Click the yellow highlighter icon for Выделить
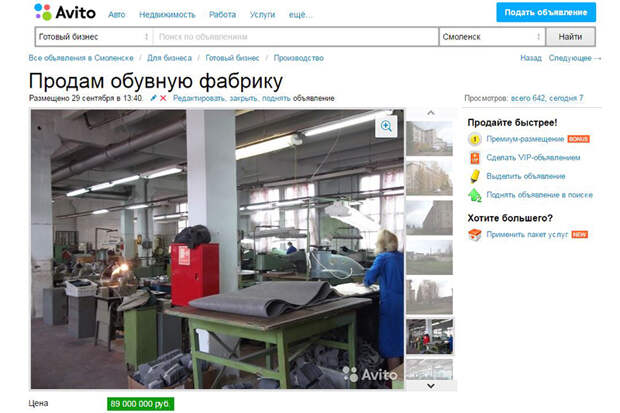Image resolution: width=620 pixels, height=413 pixels. (475, 176)
